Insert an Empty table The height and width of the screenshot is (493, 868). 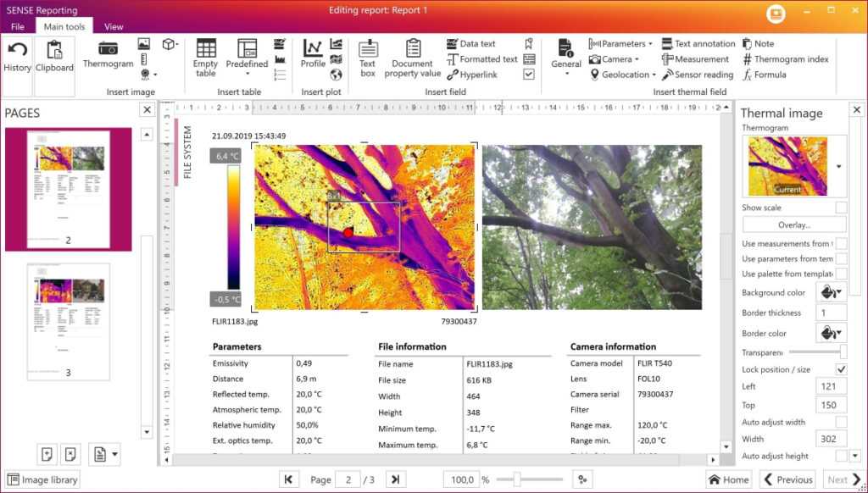coord(204,59)
